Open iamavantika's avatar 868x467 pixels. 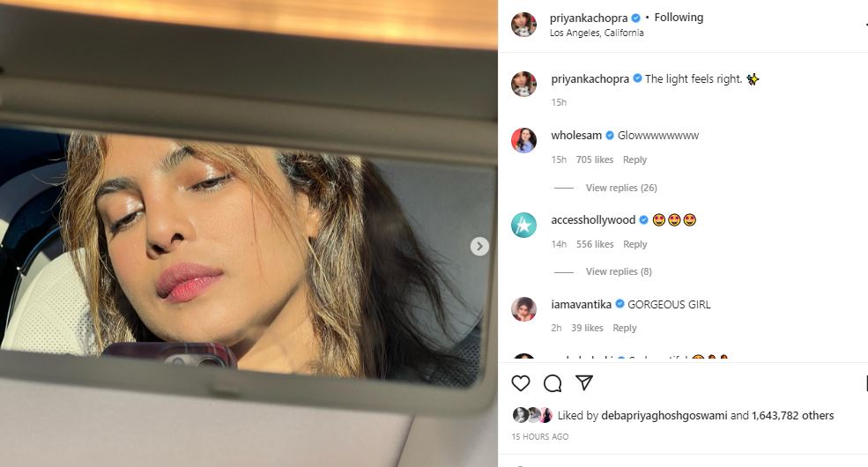[523, 309]
